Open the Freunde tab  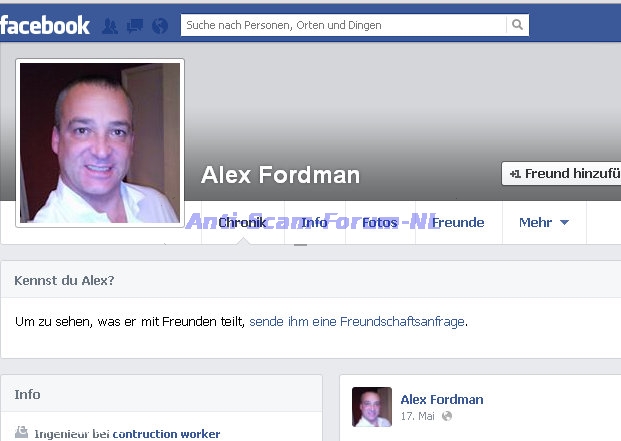coord(458,222)
